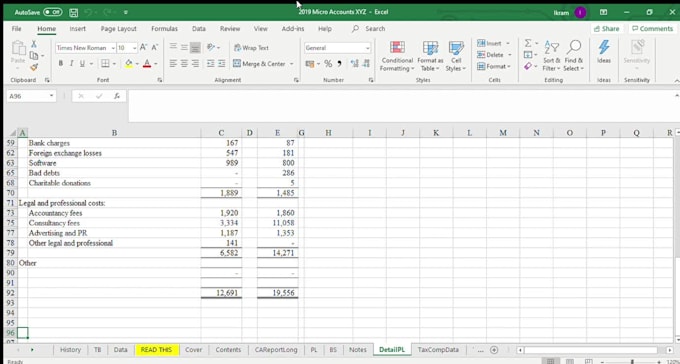Open Cell Styles
680x364 pixels.
pyautogui.click(x=456, y=56)
